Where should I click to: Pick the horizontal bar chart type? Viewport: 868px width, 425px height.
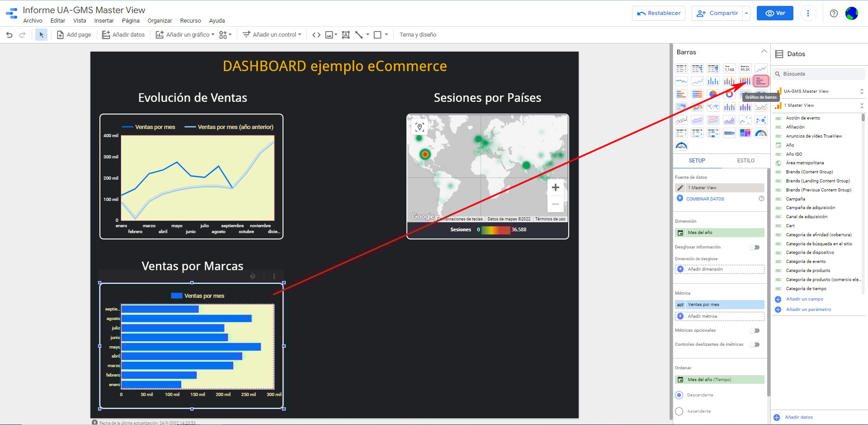[761, 81]
